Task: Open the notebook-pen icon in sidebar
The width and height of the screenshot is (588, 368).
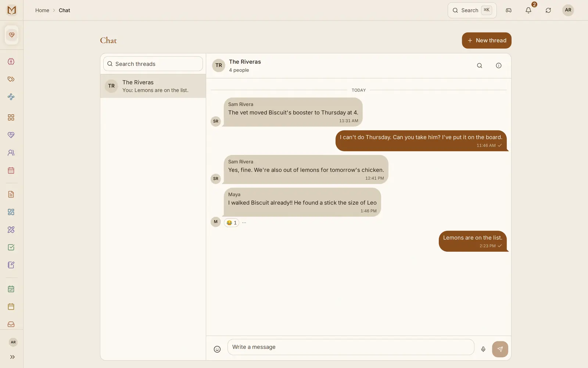Action: [x=11, y=265]
